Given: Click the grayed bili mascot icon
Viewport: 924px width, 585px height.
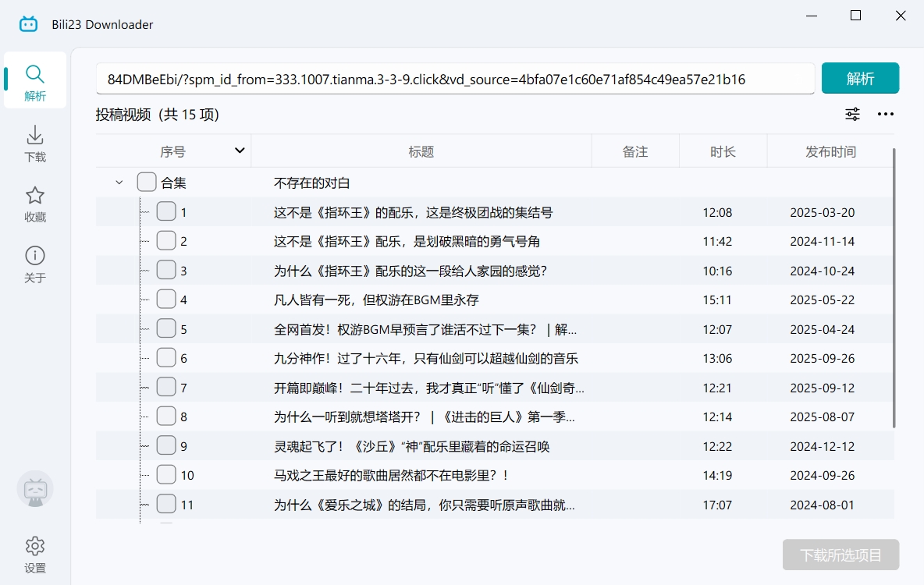Looking at the screenshot, I should [34, 489].
